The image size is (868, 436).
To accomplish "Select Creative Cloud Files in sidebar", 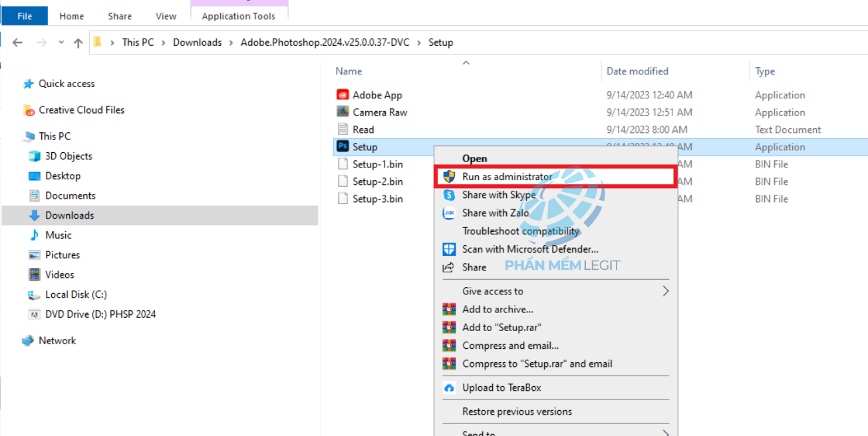I will pos(81,110).
